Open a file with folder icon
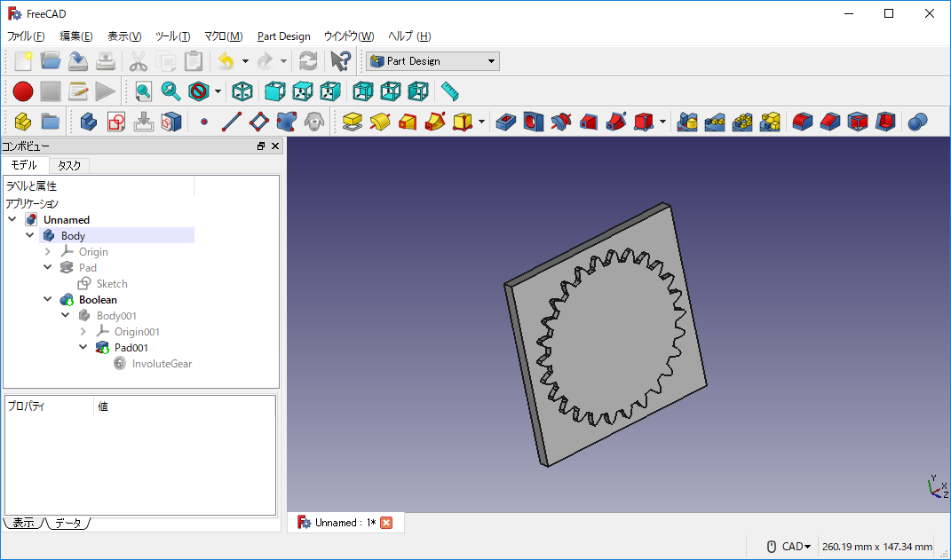This screenshot has height=560, width=951. coord(51,61)
